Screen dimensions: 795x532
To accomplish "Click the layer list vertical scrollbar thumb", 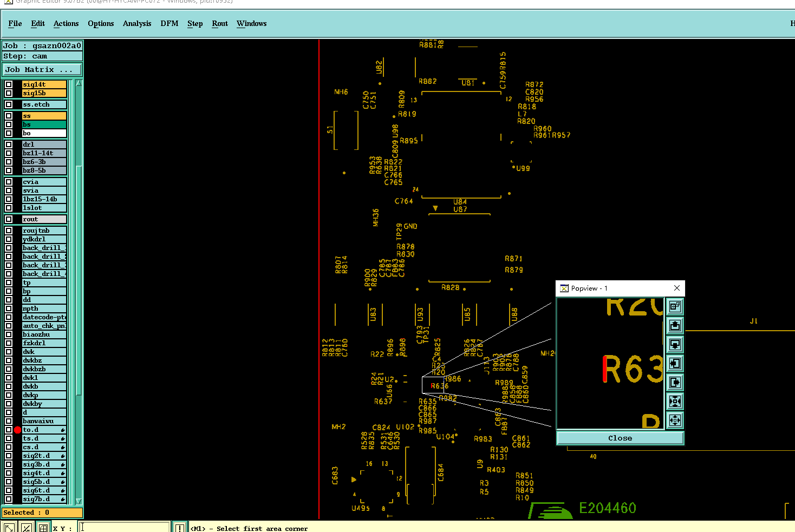I will (x=79, y=280).
